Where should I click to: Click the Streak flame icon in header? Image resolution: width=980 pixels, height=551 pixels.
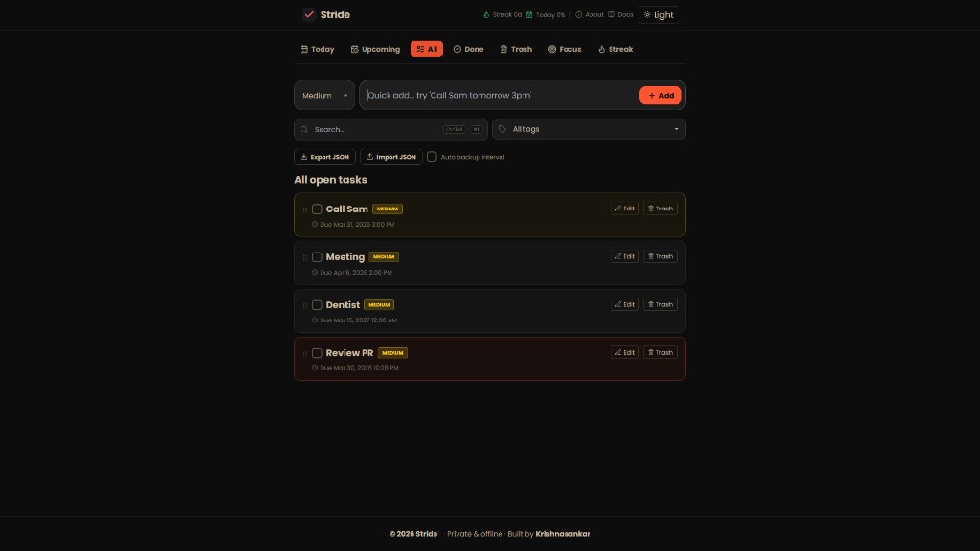pos(486,15)
